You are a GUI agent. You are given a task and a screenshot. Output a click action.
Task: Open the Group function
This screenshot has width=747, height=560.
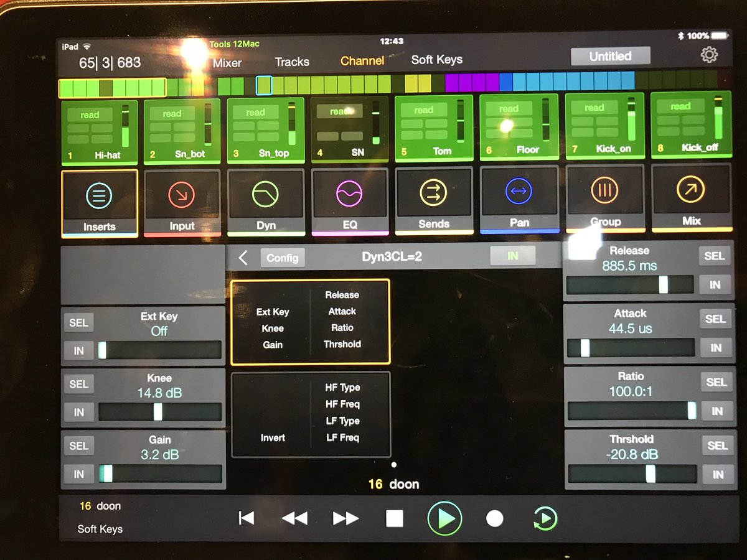click(605, 198)
